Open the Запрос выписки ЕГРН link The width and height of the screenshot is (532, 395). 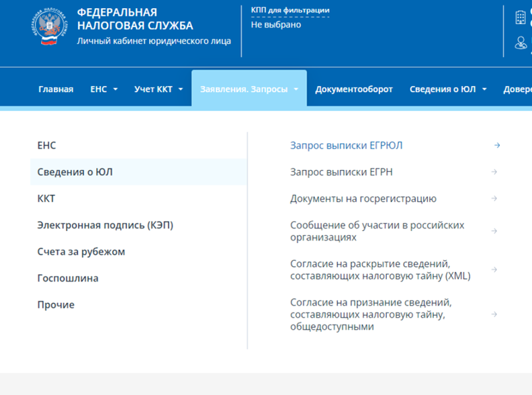click(x=341, y=172)
